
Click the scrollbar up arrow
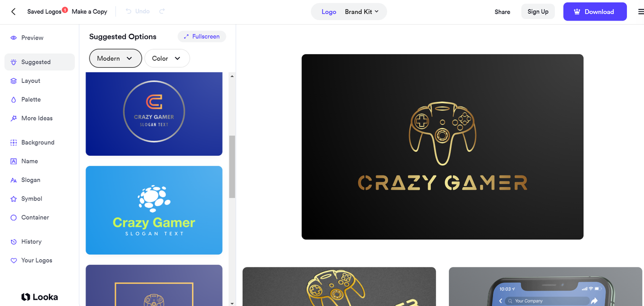point(232,76)
